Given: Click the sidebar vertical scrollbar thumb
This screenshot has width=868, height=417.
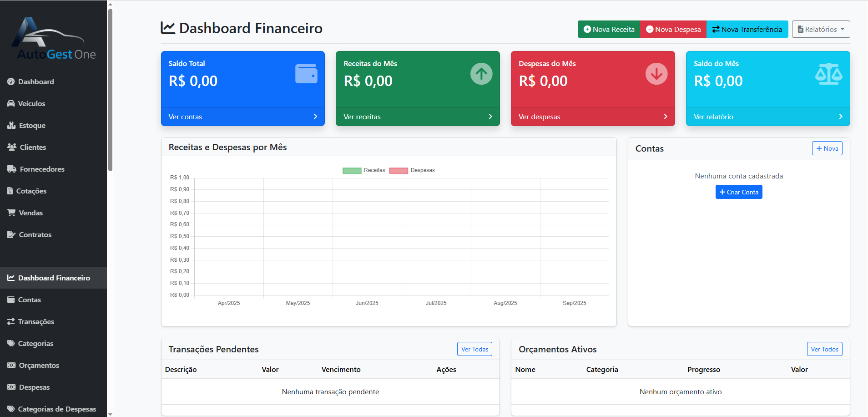Looking at the screenshot, I should (x=110, y=91).
